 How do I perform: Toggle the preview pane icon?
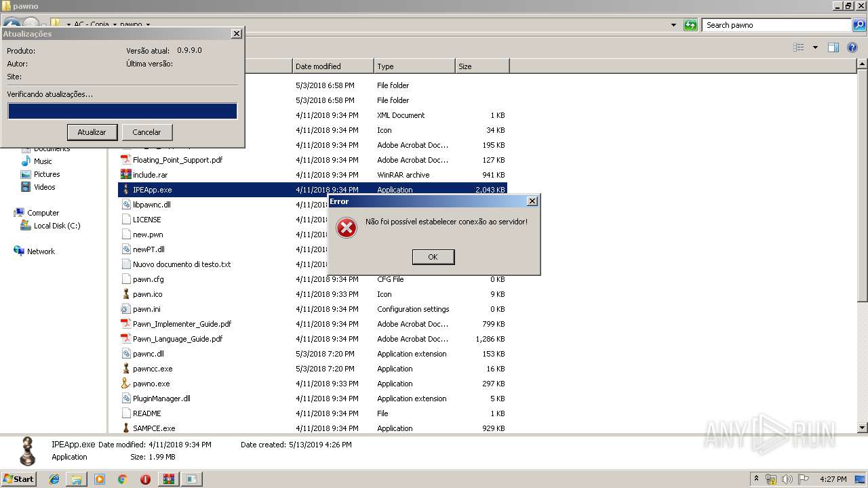[x=833, y=47]
